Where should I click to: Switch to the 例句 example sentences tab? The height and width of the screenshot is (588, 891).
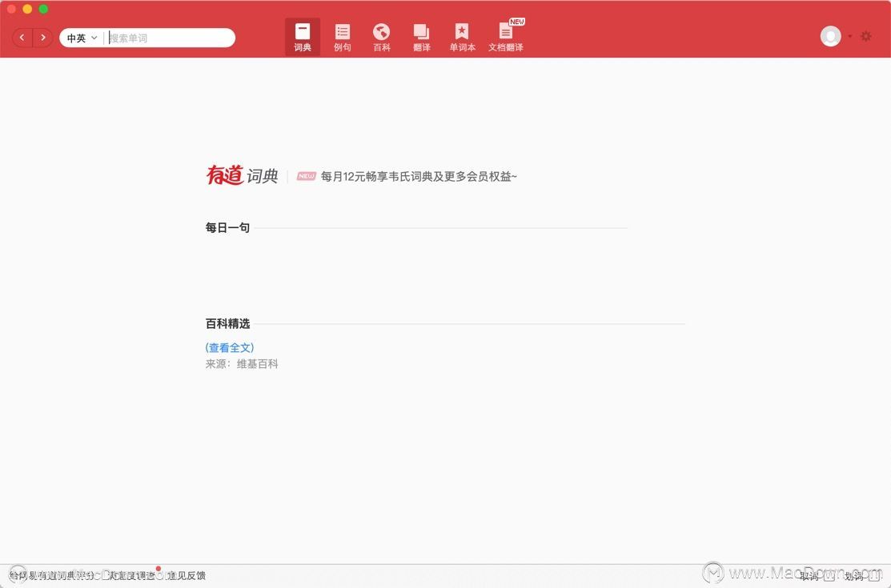(x=342, y=37)
